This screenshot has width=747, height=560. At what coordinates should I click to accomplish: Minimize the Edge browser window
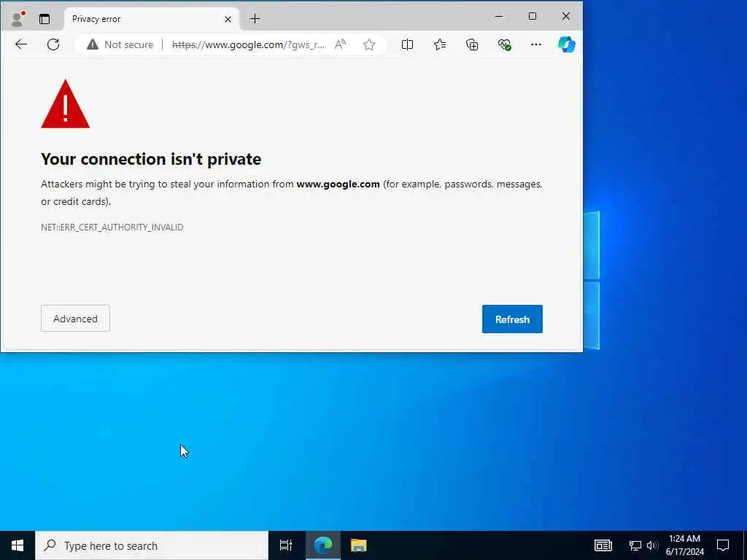click(x=499, y=16)
